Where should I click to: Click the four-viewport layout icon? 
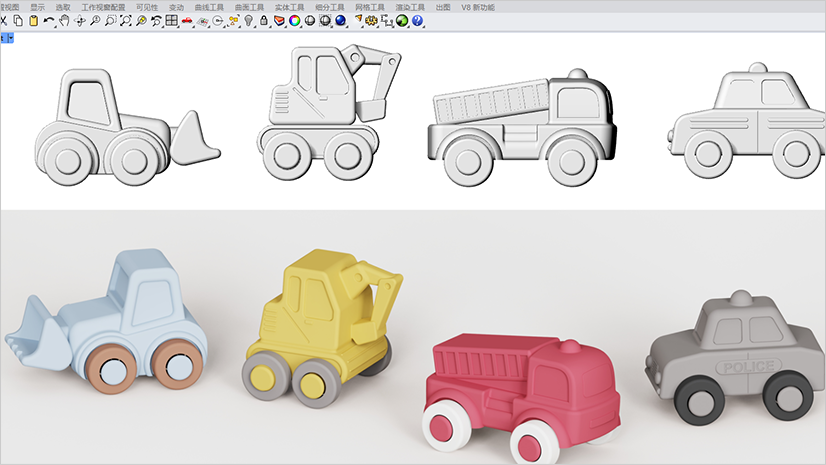[x=172, y=20]
